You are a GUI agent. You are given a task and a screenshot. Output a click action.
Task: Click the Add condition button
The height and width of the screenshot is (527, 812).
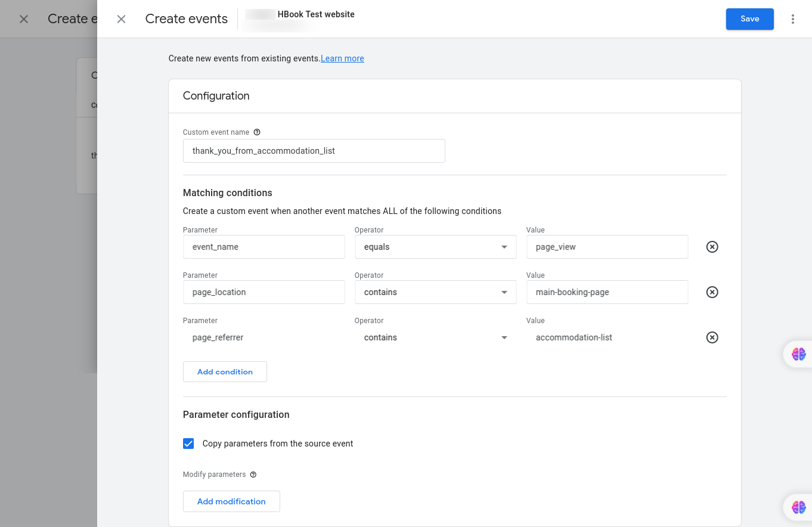point(225,371)
